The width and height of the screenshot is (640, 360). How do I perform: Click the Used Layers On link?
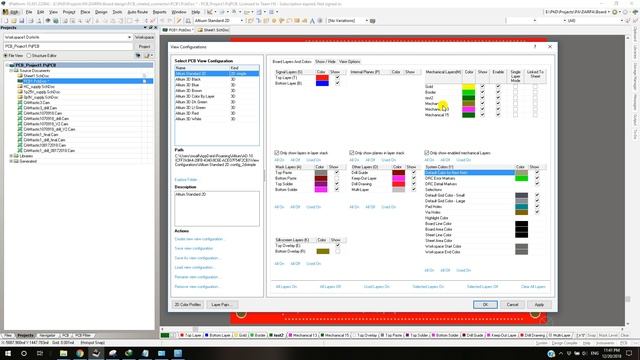click(x=376, y=287)
